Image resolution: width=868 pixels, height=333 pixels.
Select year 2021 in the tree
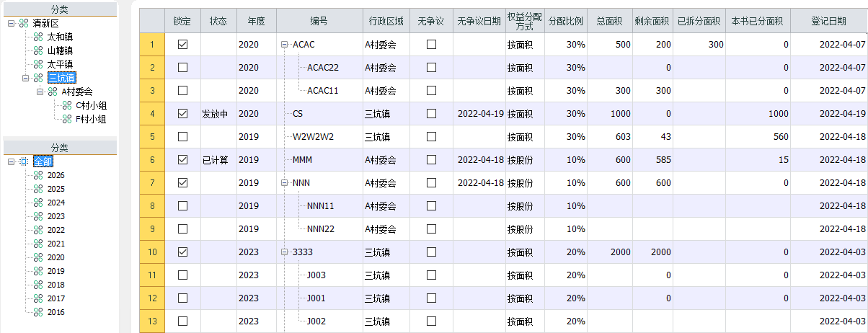56,244
